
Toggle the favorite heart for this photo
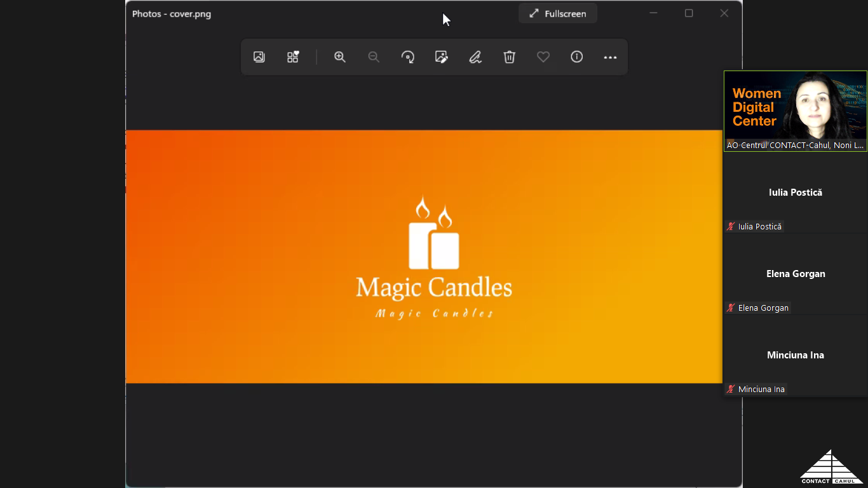coord(543,57)
